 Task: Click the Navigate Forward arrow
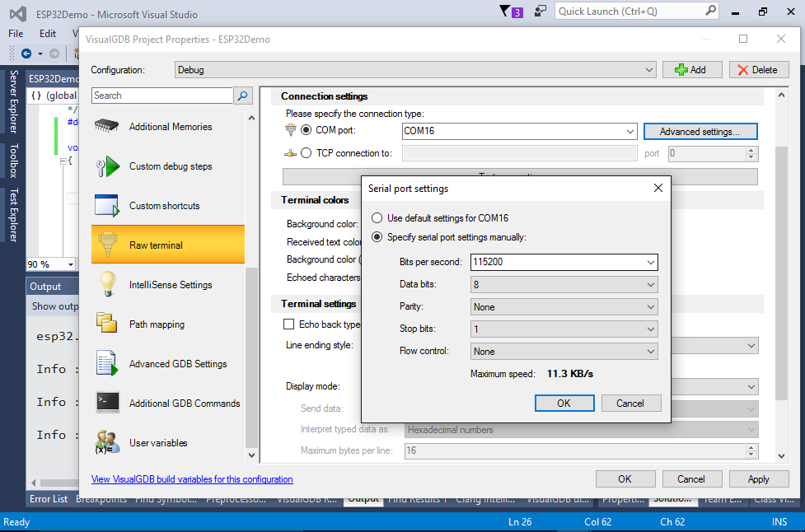54,54
